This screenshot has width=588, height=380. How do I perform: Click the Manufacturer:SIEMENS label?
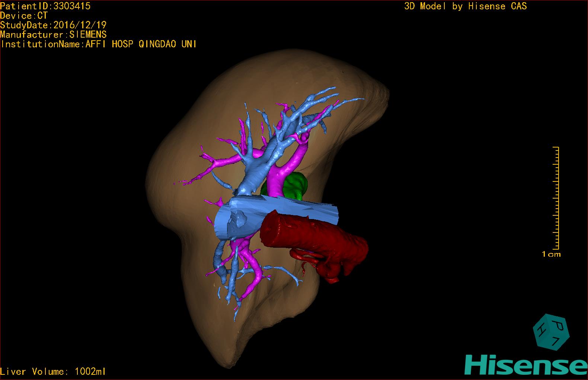(53, 35)
